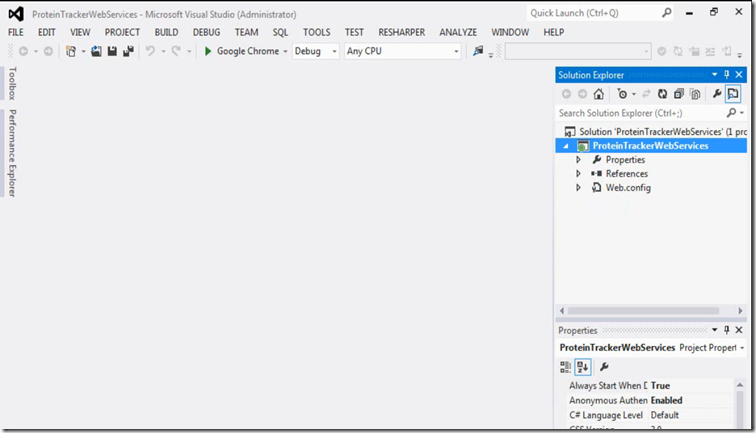Open the Solution Explorer search options dropdown
The image size is (756, 433).
tap(742, 113)
